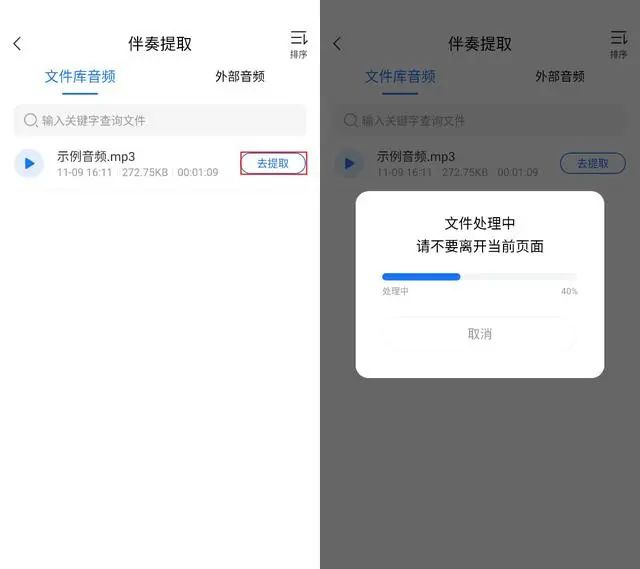
Task: Select 外部音频 tab on right screen
Action: [x=560, y=76]
